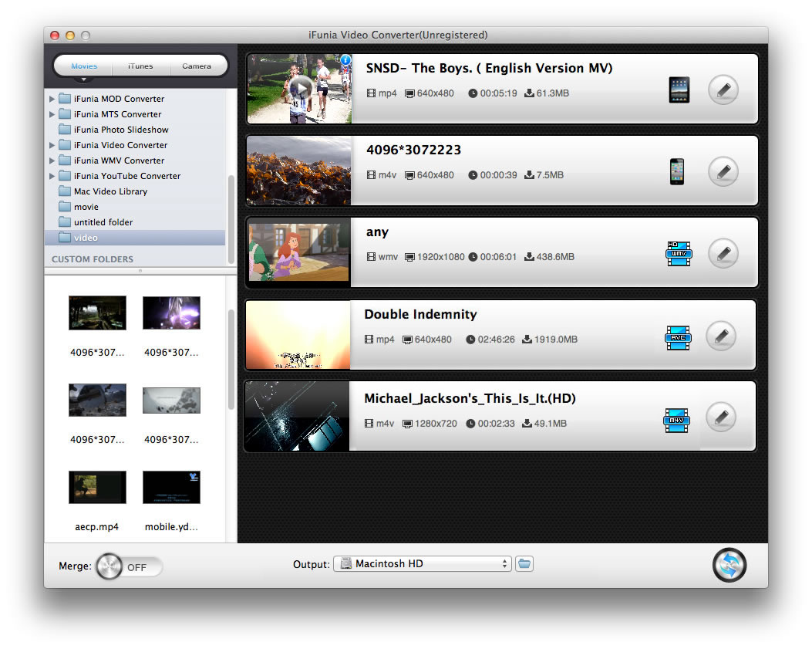Click the 4096*3072223 video thumbnail
This screenshot has height=649, width=812.
299,171
